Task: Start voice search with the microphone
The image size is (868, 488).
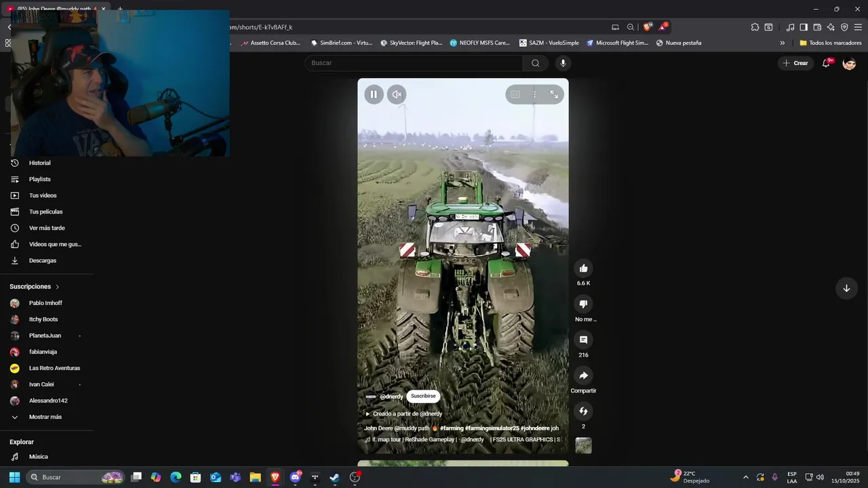Action: tap(562, 63)
